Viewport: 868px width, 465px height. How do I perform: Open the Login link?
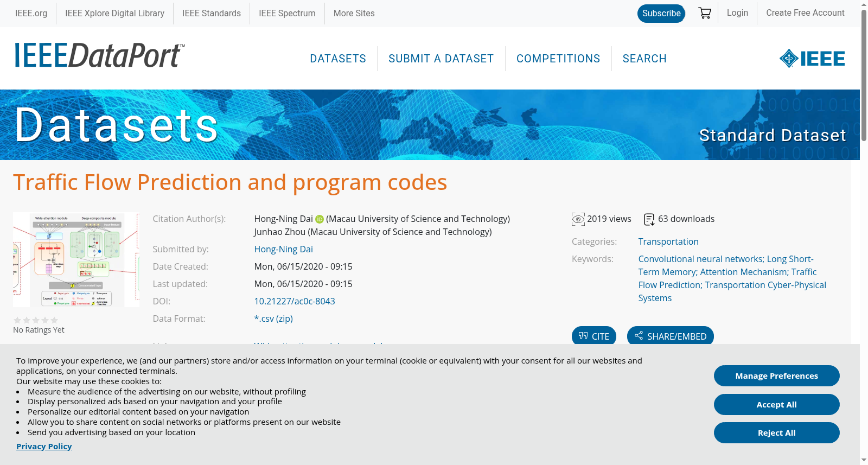[x=737, y=12]
